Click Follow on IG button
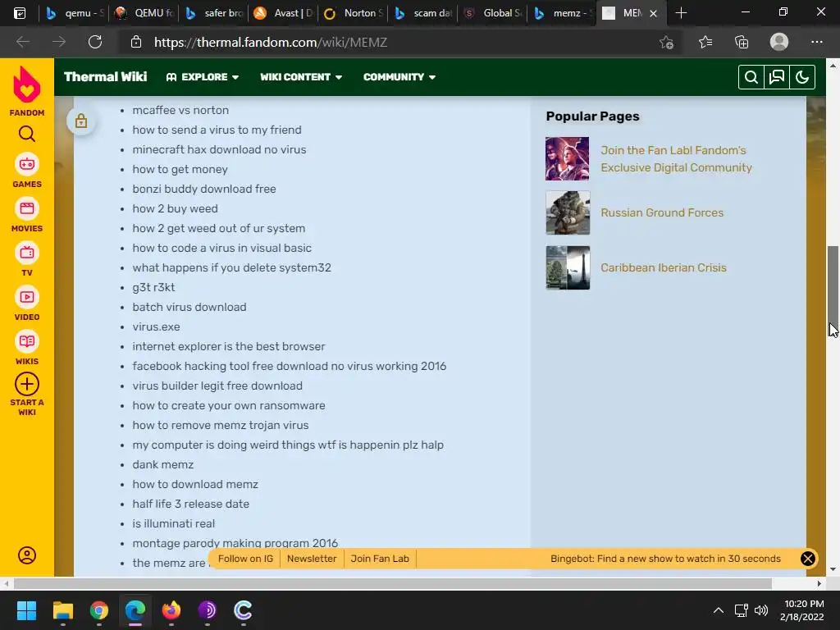840x630 pixels. [245, 559]
